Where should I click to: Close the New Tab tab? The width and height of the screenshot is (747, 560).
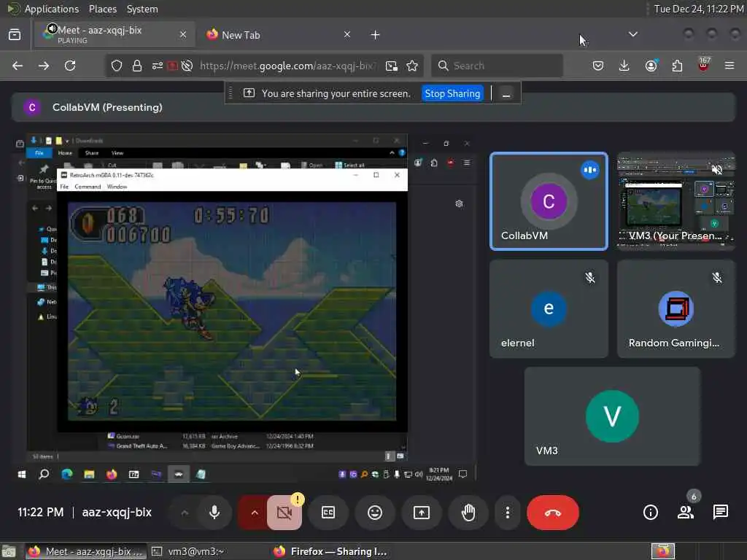pyautogui.click(x=347, y=34)
